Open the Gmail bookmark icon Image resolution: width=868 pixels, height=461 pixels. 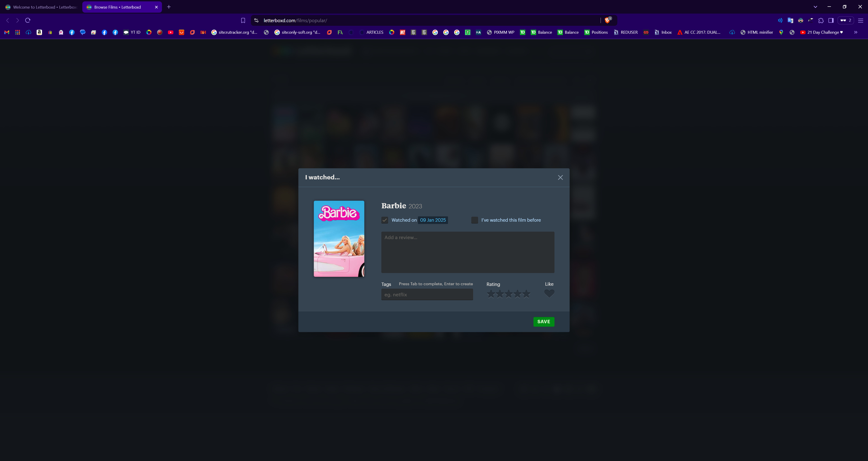pos(7,32)
